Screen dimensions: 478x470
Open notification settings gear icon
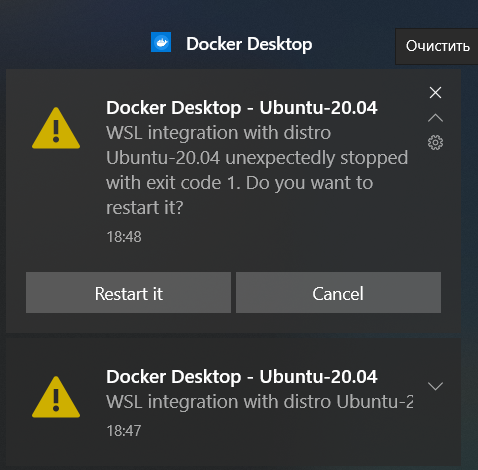pyautogui.click(x=435, y=143)
